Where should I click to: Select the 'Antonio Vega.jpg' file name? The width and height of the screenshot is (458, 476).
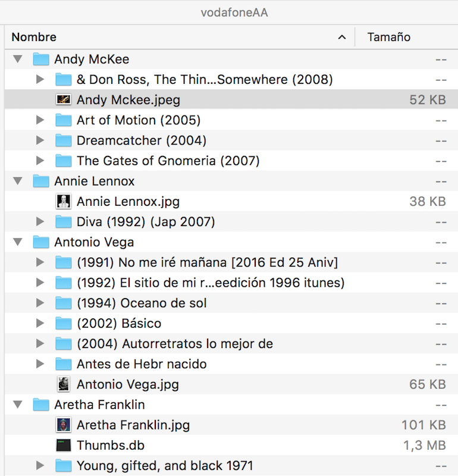[128, 384]
